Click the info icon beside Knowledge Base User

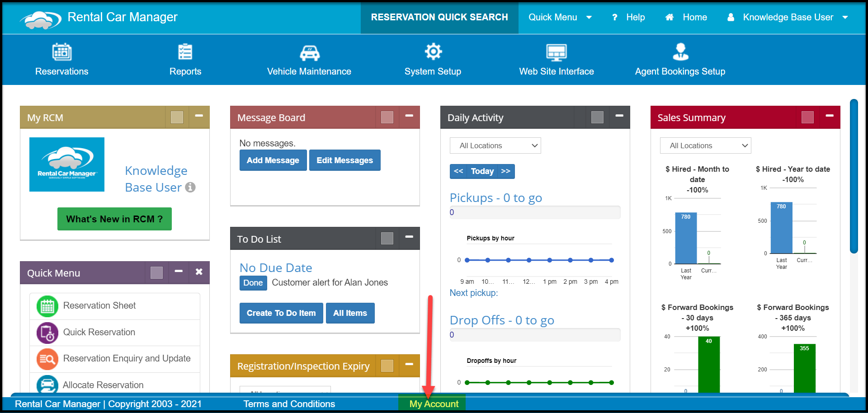tap(190, 187)
